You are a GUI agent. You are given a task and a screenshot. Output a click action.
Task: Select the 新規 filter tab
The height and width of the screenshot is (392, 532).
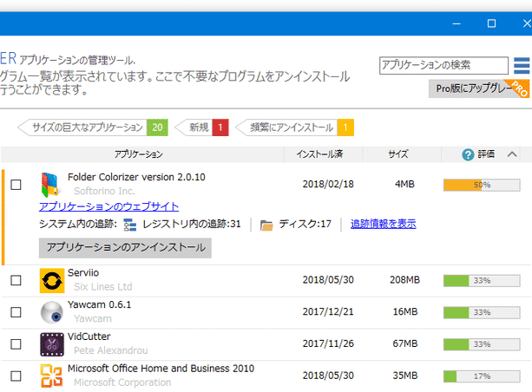point(201,127)
